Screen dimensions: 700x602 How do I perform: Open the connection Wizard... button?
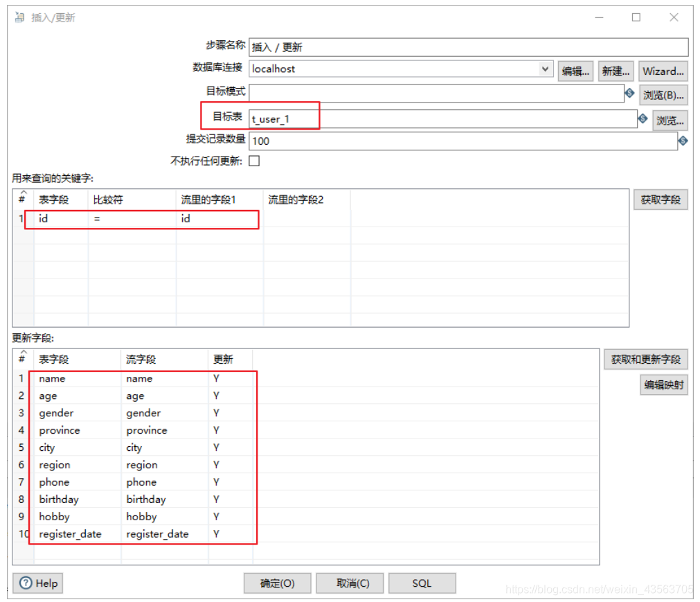[x=663, y=71]
